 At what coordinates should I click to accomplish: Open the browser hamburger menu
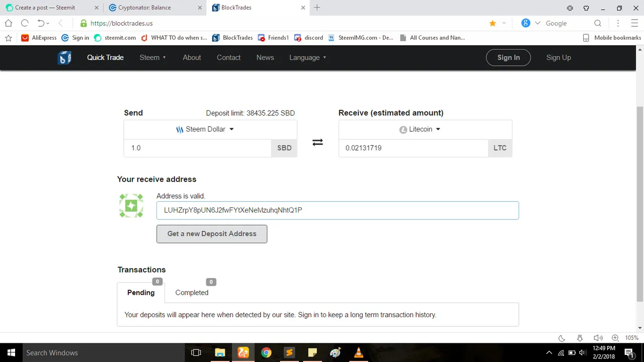(x=634, y=23)
